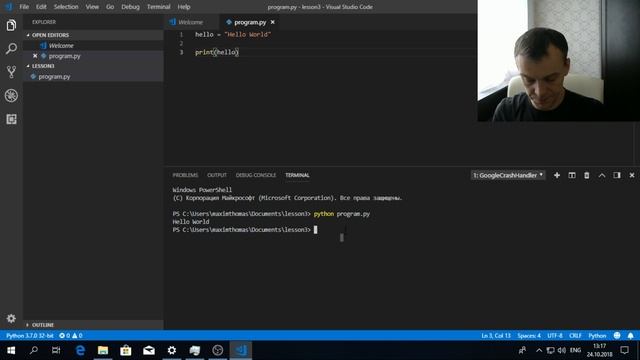Open Windows Settings gear on taskbar
Image resolution: width=640 pixels, height=360 pixels.
[x=172, y=350]
